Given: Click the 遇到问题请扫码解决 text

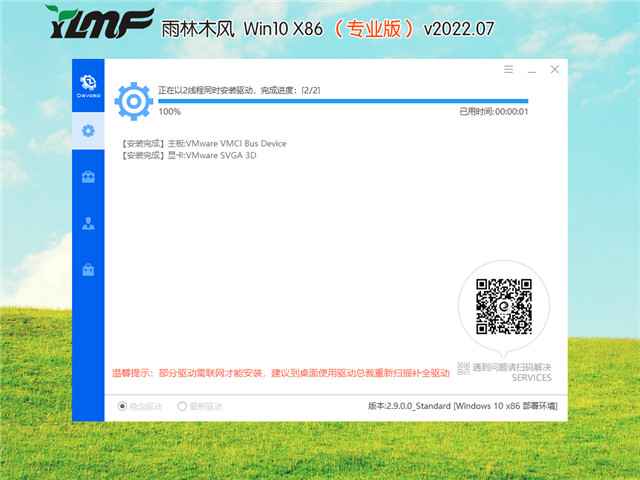Looking at the screenshot, I should (512, 367).
